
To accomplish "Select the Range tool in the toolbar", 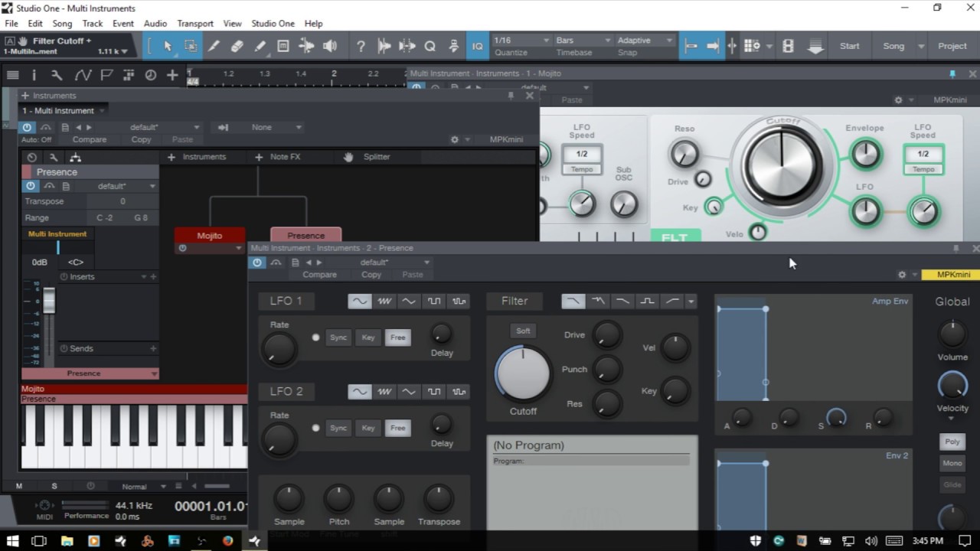I will (x=191, y=46).
